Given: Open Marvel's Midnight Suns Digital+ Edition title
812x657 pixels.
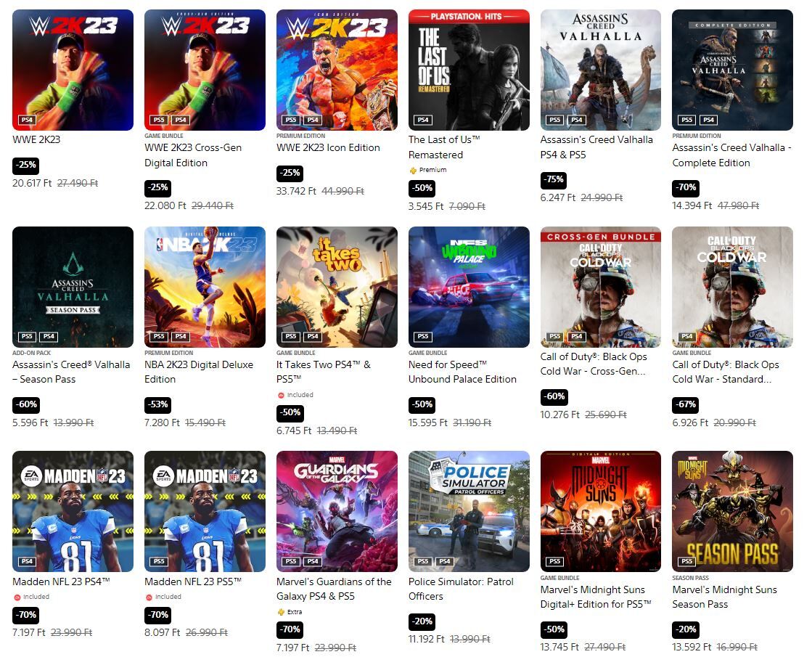Looking at the screenshot, I should (x=596, y=597).
